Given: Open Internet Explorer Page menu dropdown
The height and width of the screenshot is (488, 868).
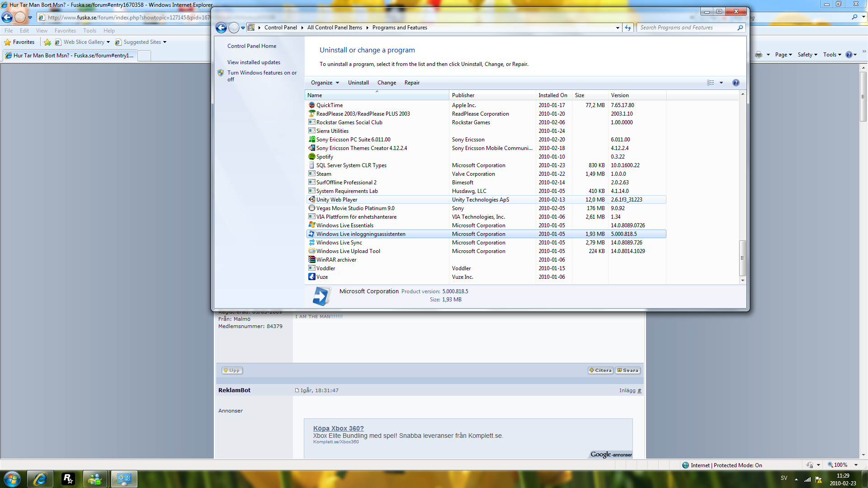Looking at the screenshot, I should (x=783, y=55).
